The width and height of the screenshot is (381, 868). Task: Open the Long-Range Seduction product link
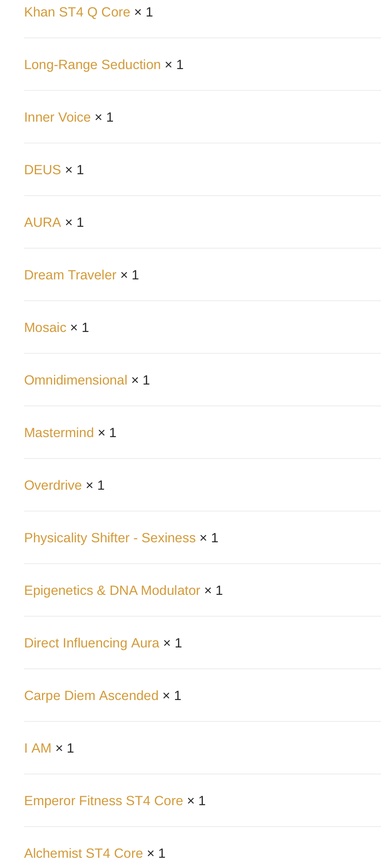pos(92,65)
